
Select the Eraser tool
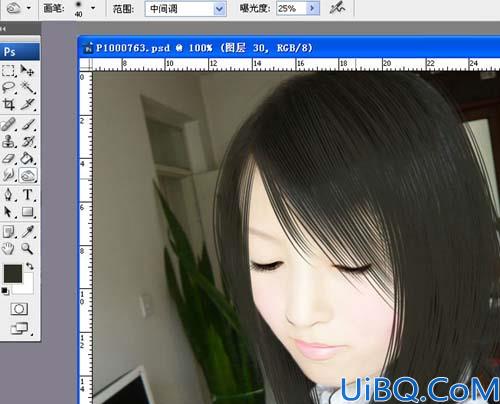coord(9,158)
